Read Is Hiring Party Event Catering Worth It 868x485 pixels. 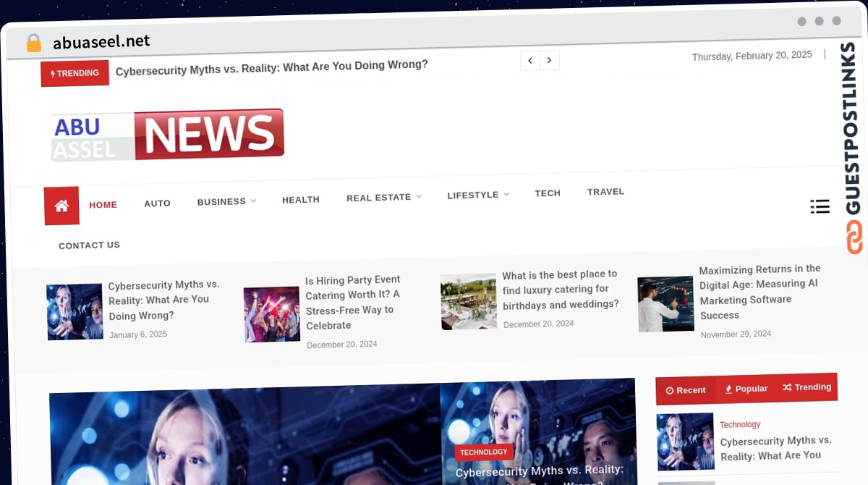click(x=352, y=302)
